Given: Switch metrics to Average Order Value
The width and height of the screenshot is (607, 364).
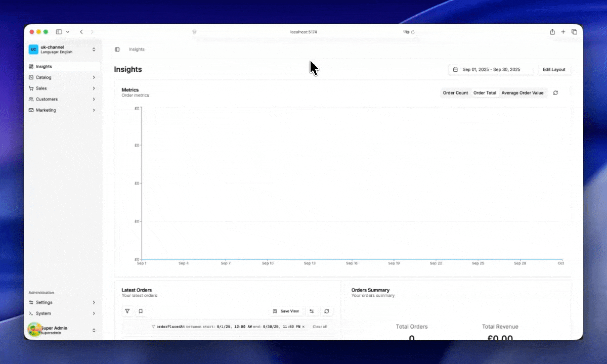Looking at the screenshot, I should coord(523,93).
